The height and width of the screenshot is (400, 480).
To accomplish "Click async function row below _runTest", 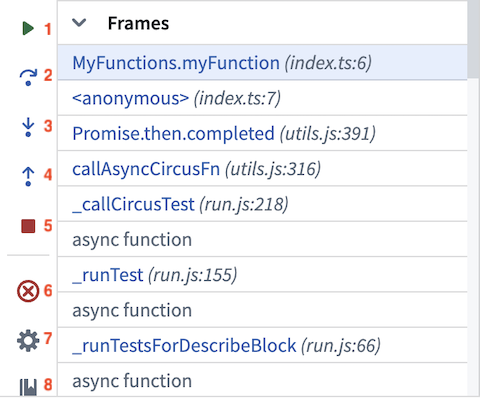I will (262, 310).
